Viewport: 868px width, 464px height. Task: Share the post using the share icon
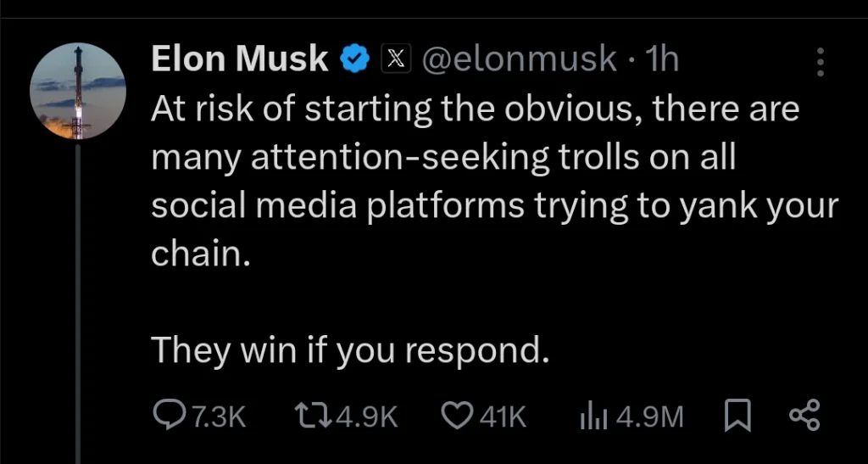tap(804, 417)
